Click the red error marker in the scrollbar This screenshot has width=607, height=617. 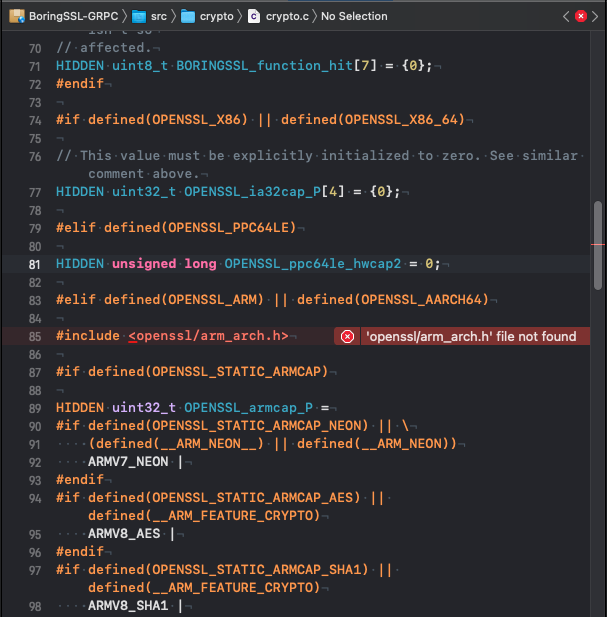(598, 245)
